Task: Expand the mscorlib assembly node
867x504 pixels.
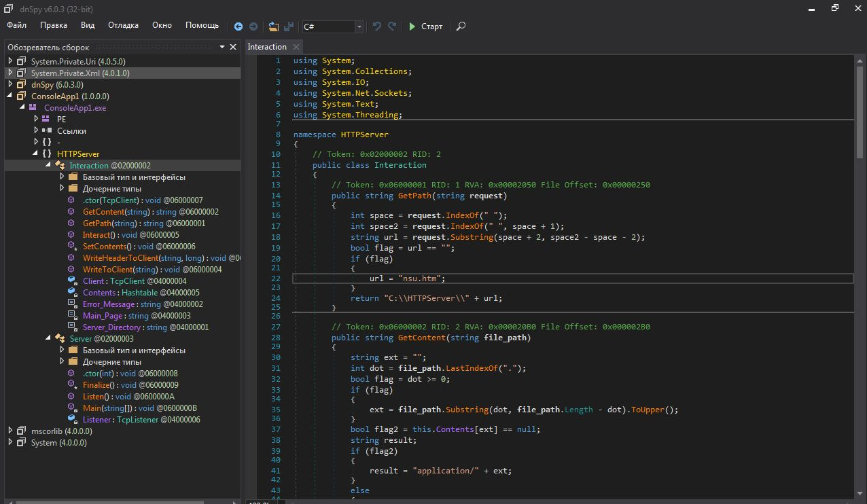Action: tap(10, 431)
